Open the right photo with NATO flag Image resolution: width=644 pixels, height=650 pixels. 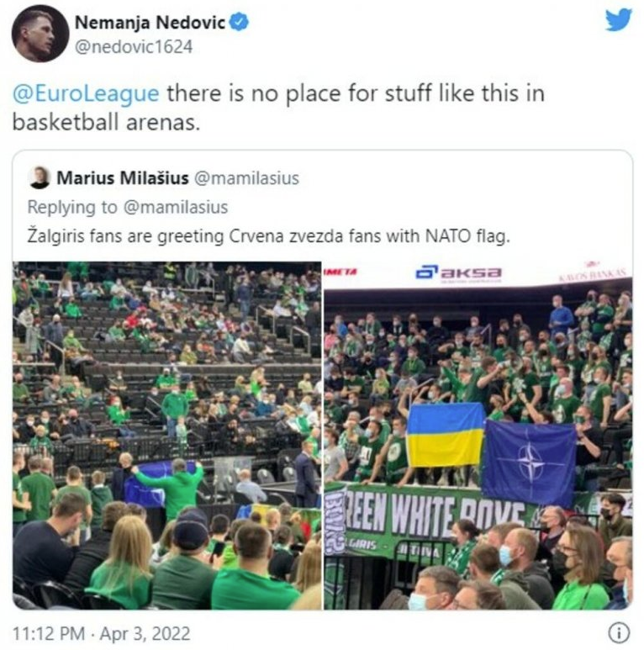point(478,436)
